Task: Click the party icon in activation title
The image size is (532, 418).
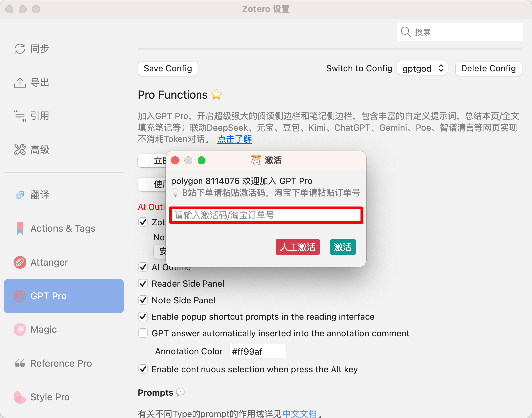Action: [256, 160]
